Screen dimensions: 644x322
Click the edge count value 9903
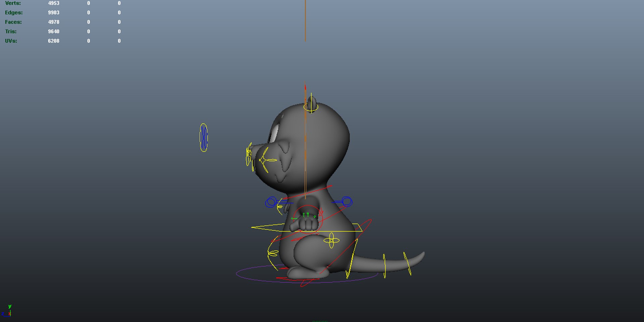click(54, 12)
